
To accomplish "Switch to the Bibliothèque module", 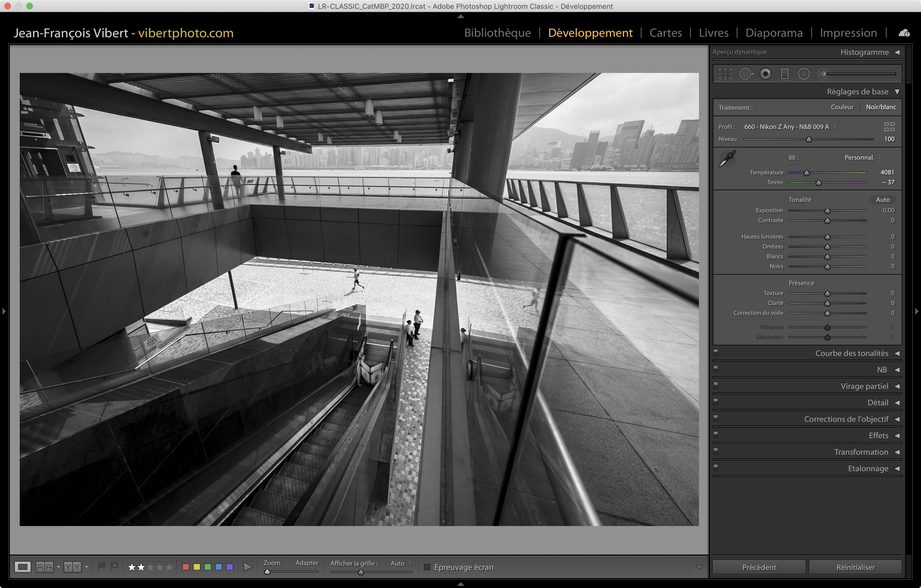I will coord(497,33).
